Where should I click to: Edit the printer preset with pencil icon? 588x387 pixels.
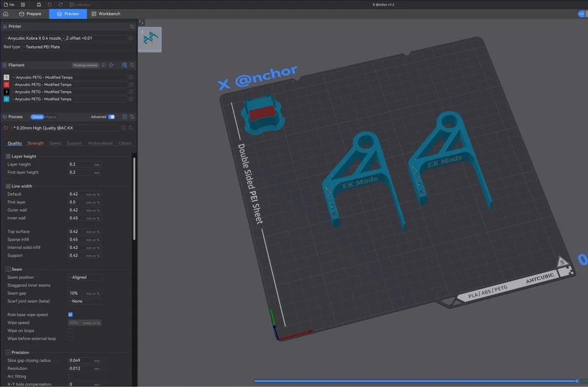pyautogui.click(x=131, y=38)
